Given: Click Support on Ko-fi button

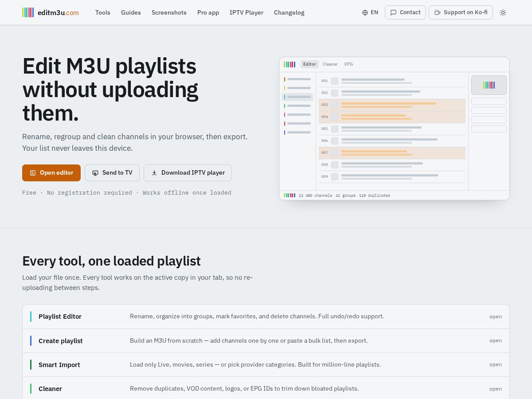Looking at the screenshot, I should pos(461,12).
